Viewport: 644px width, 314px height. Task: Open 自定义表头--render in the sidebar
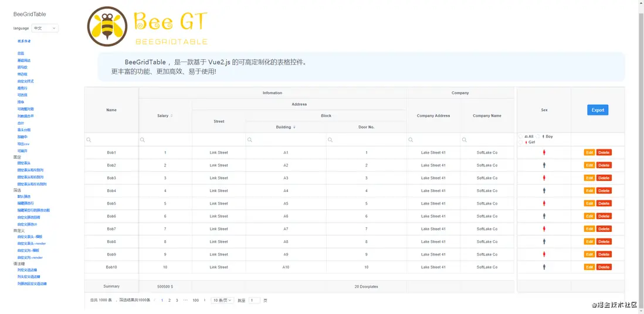click(x=32, y=243)
